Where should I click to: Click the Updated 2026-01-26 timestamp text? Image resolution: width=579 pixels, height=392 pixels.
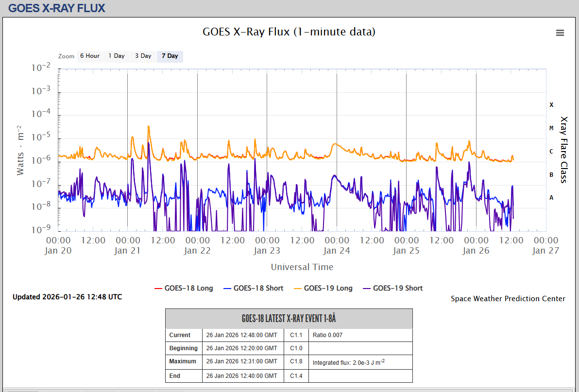pos(67,297)
